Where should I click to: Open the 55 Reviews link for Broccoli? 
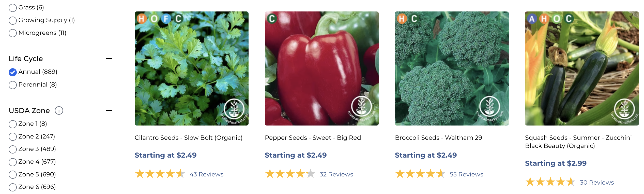(x=466, y=174)
